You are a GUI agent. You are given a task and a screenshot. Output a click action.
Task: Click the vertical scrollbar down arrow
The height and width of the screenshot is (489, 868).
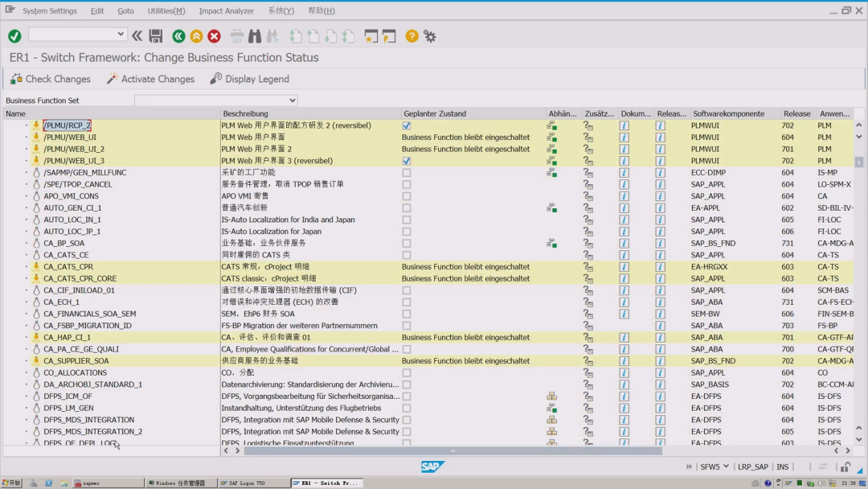(858, 440)
